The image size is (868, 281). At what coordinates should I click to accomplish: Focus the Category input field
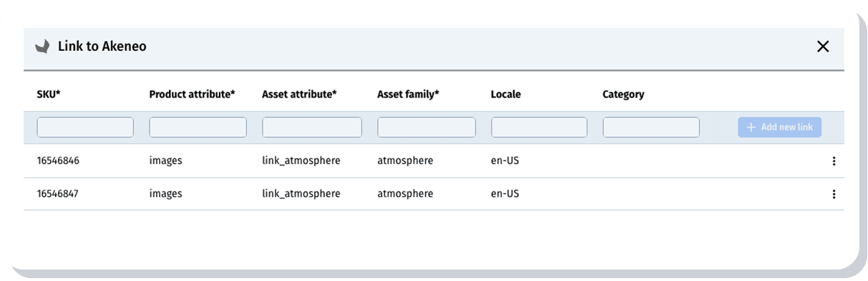click(651, 128)
